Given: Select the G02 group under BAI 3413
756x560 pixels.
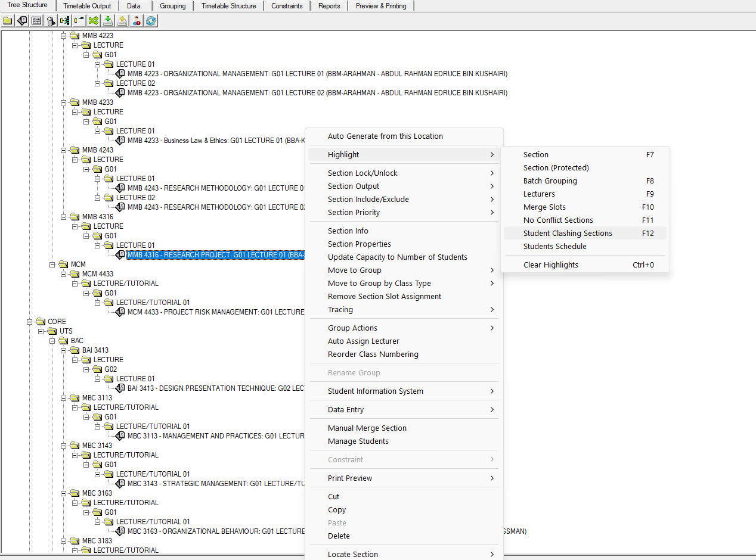Looking at the screenshot, I should pos(110,369).
